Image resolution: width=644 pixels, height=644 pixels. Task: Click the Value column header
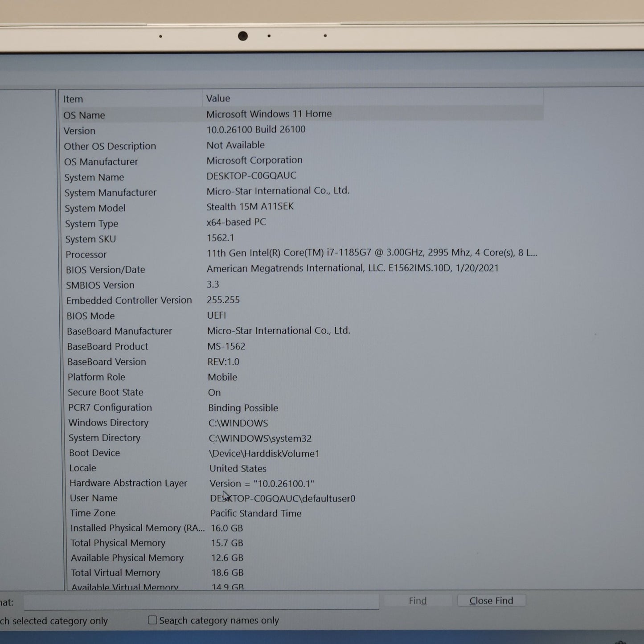(218, 98)
